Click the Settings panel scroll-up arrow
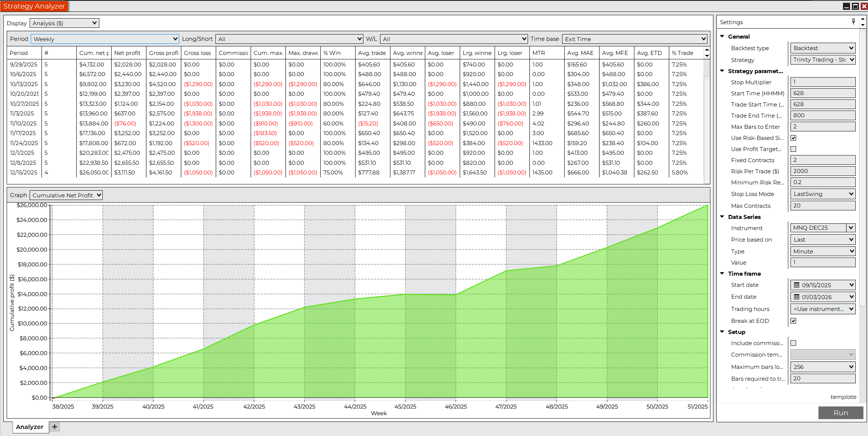Image resolution: width=868 pixels, height=436 pixels. (863, 19)
